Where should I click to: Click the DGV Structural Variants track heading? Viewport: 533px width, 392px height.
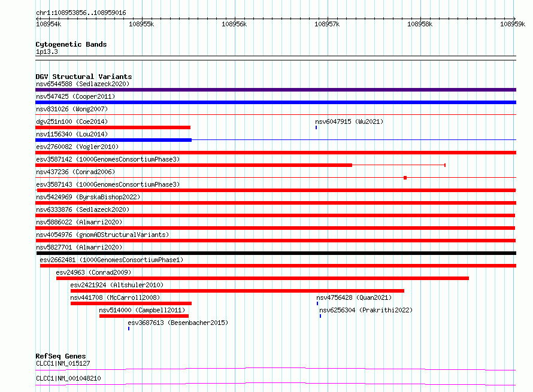coord(84,77)
